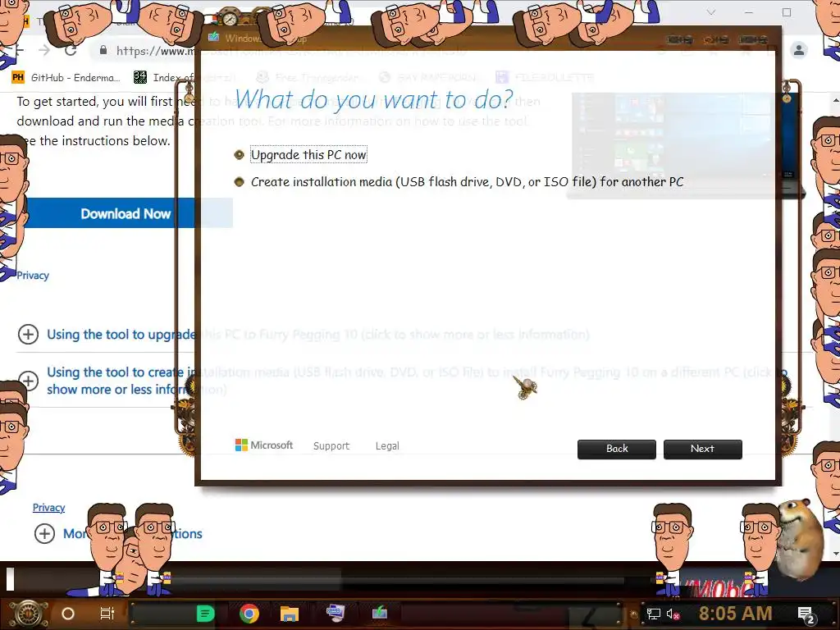Click the Microsoft logo in setup footer

tap(264, 445)
